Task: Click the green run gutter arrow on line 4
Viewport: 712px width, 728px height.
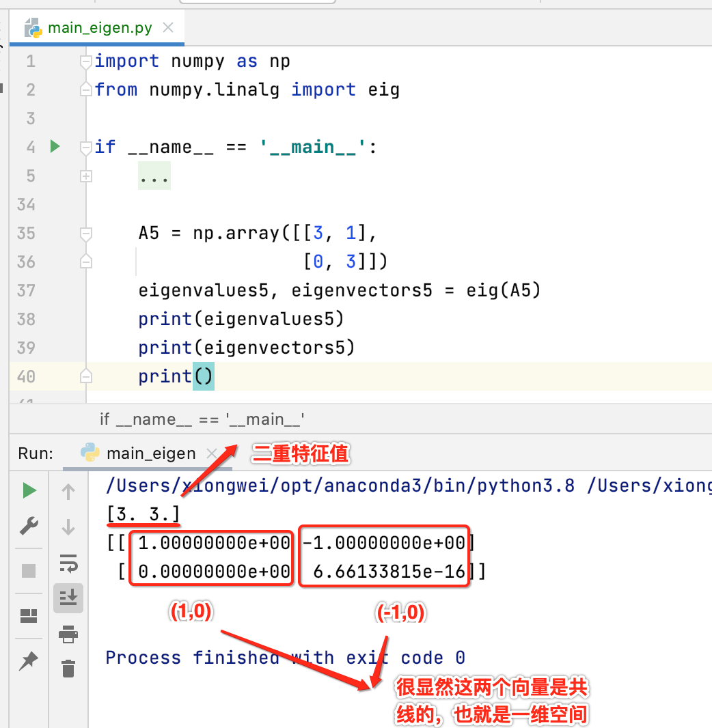Action: (x=55, y=147)
